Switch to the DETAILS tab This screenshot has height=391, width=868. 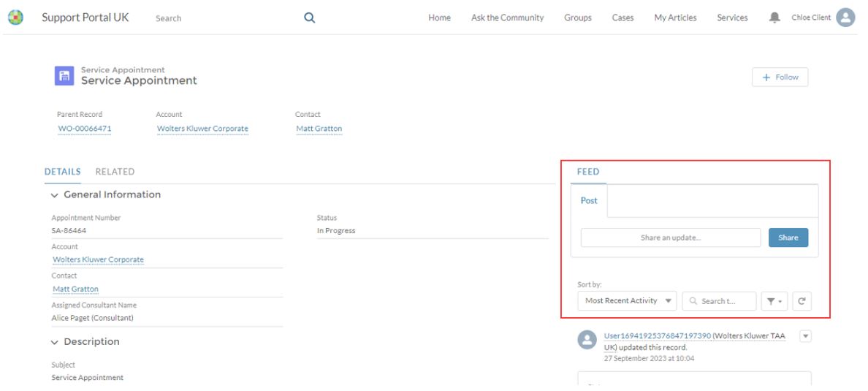tap(63, 172)
